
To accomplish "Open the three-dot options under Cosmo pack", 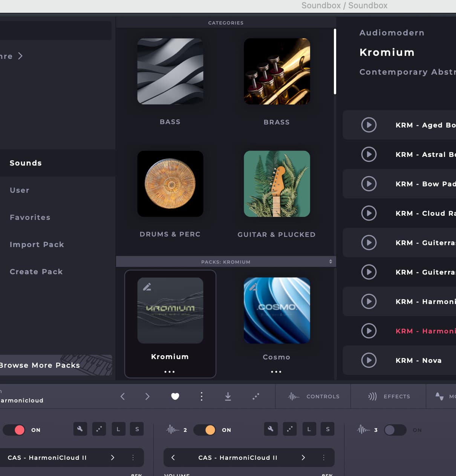I will 276,372.
